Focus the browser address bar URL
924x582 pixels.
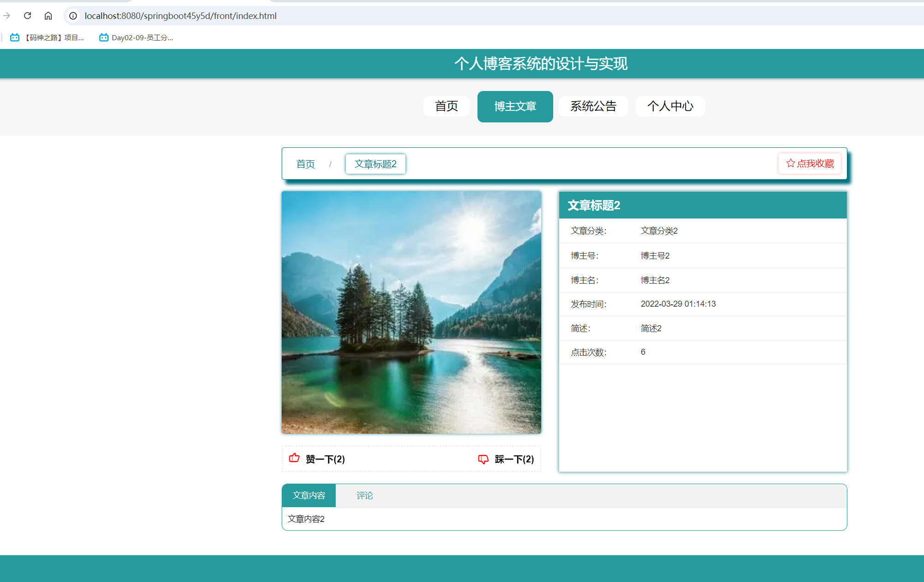pos(180,16)
